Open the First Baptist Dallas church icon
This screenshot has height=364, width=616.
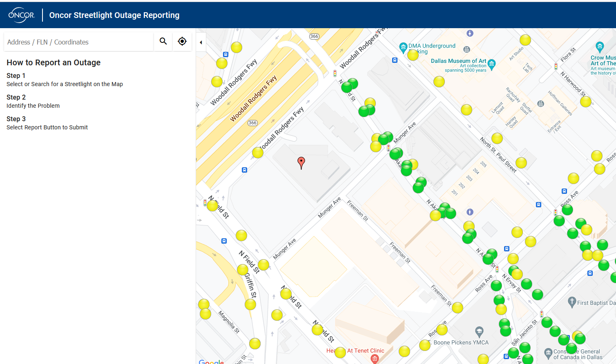572,302
